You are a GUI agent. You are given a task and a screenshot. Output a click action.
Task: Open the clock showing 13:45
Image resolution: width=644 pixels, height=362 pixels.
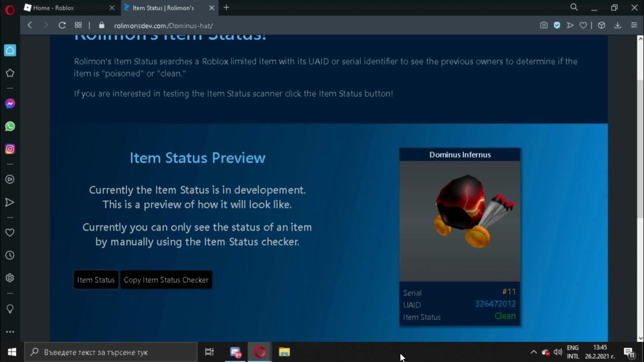pos(600,352)
